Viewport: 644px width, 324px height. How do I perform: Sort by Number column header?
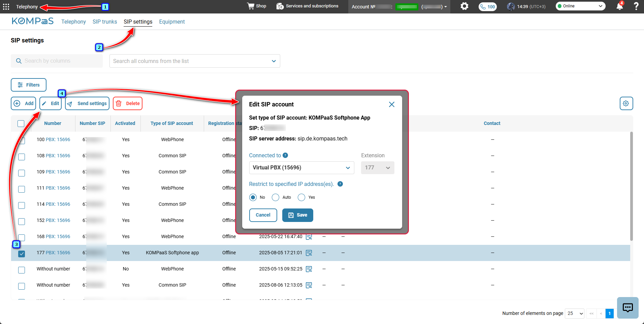[53, 123]
